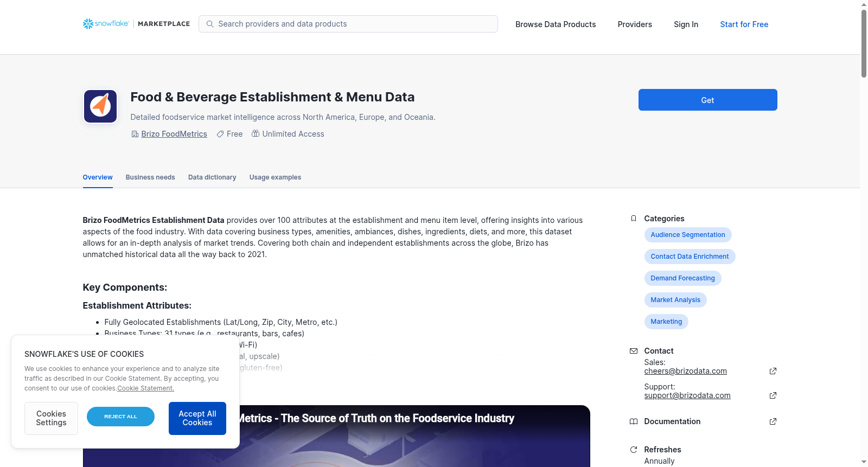The image size is (868, 467).
Task: Click Sign In
Action: coord(686,24)
